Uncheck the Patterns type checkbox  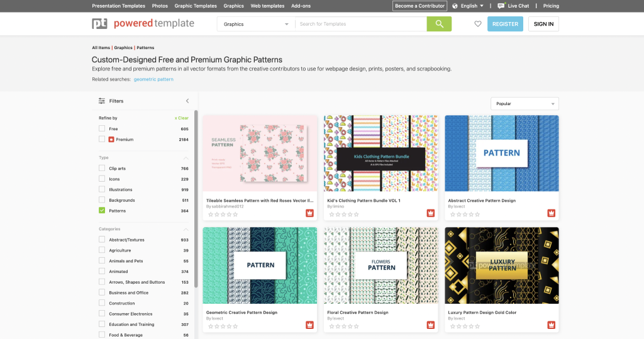102,211
